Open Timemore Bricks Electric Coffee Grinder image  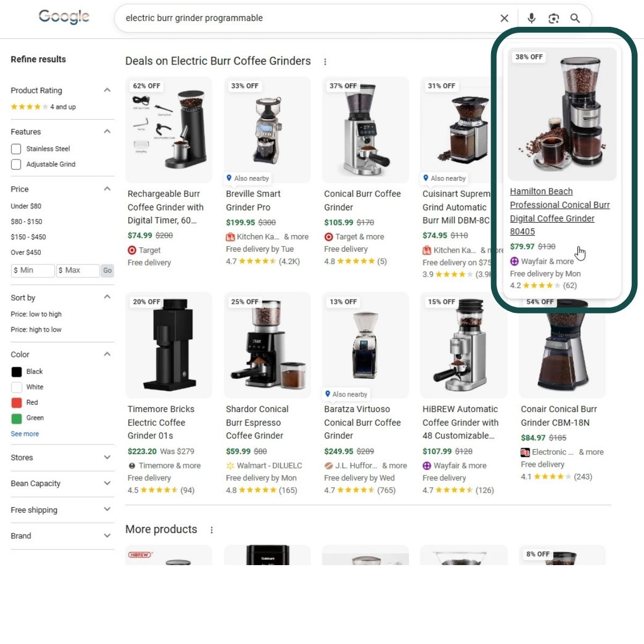pyautogui.click(x=169, y=345)
